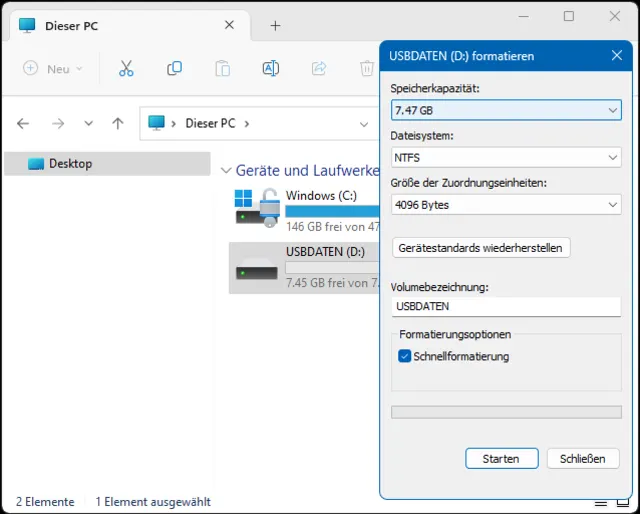Go back with the left arrow
This screenshot has height=514, width=640.
[23, 123]
